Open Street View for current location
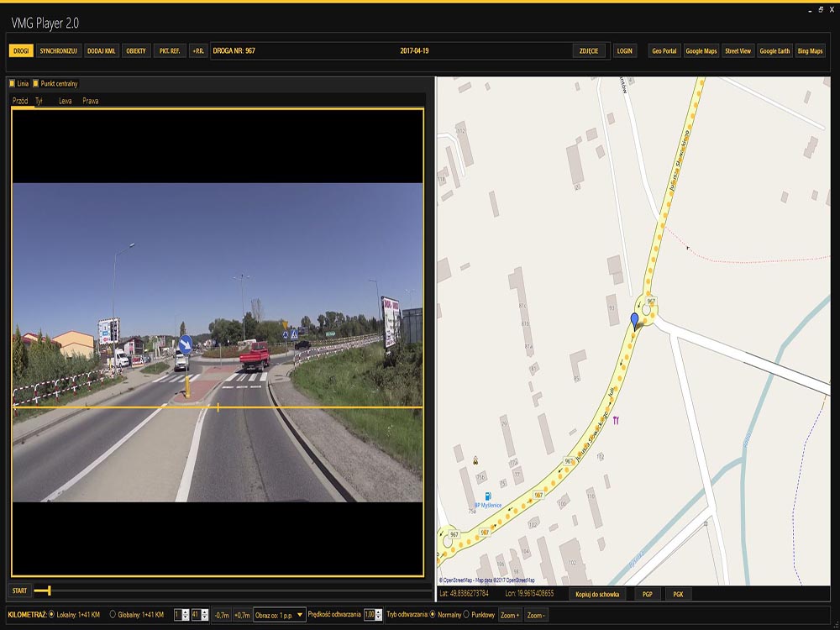 pyautogui.click(x=738, y=51)
